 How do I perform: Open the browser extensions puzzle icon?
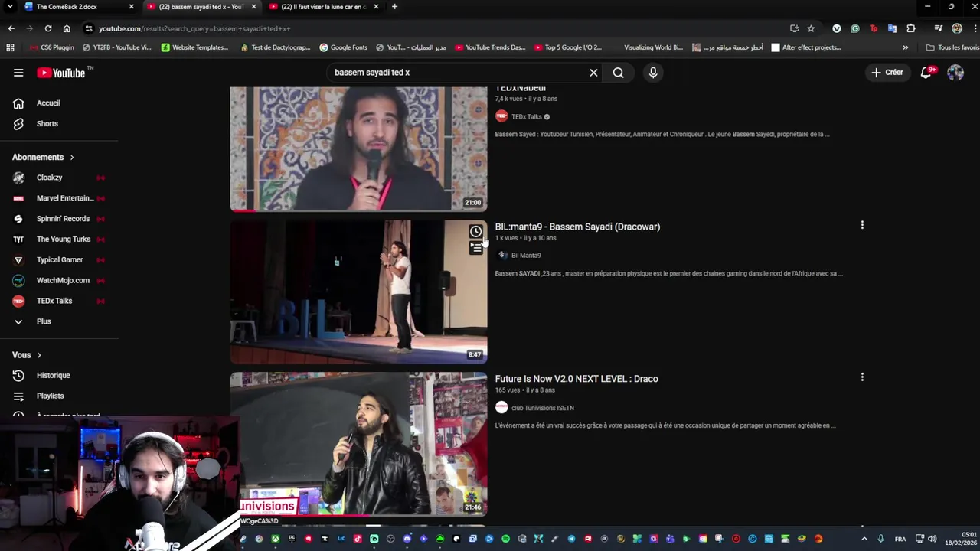coord(911,29)
